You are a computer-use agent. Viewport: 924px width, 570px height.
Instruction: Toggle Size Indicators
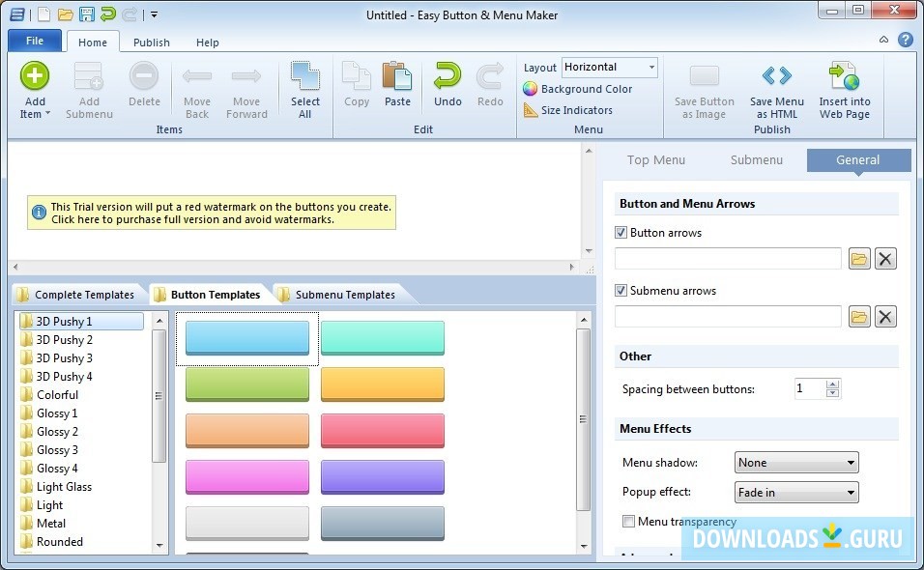point(568,110)
